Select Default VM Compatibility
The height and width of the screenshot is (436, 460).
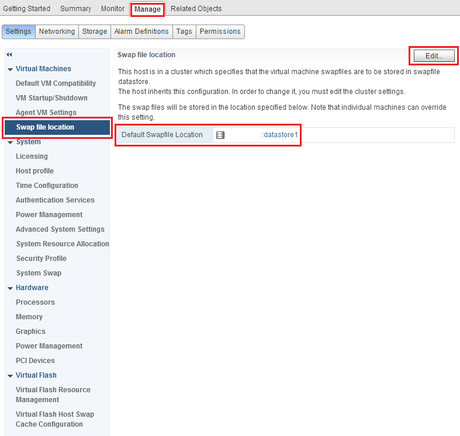pyautogui.click(x=56, y=83)
